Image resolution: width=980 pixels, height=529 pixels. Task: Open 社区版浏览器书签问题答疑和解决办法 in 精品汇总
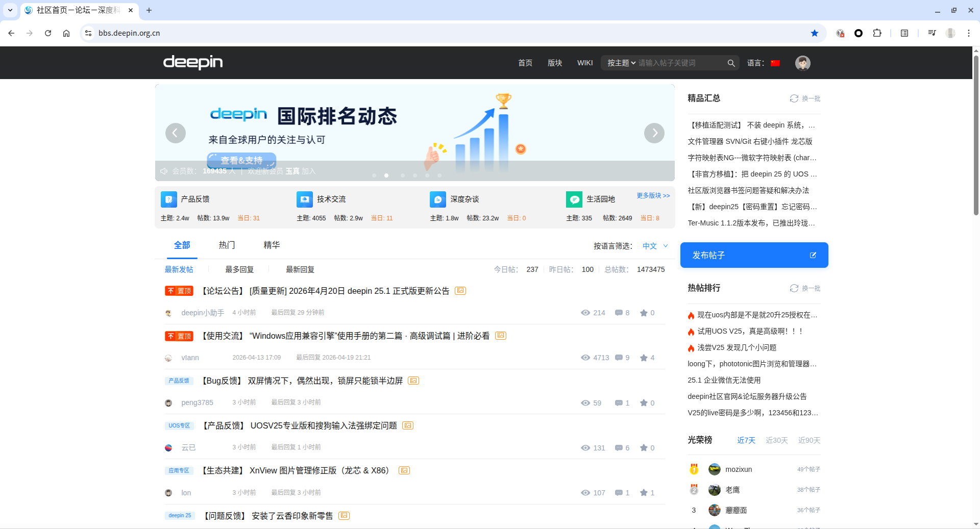coord(748,190)
